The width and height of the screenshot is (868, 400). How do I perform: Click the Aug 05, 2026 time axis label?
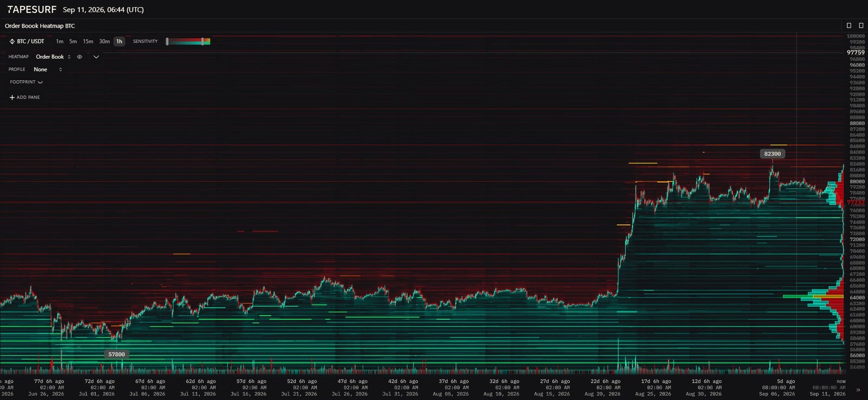coord(451,394)
